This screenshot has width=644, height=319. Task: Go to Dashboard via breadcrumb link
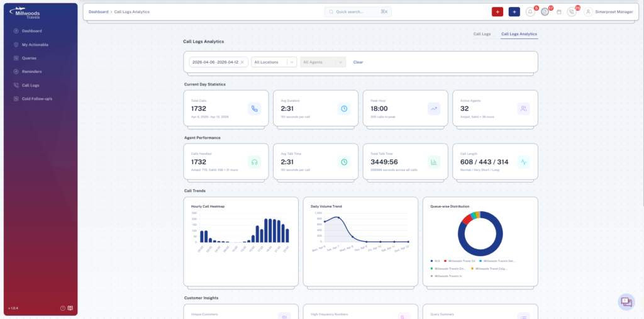[x=99, y=12]
